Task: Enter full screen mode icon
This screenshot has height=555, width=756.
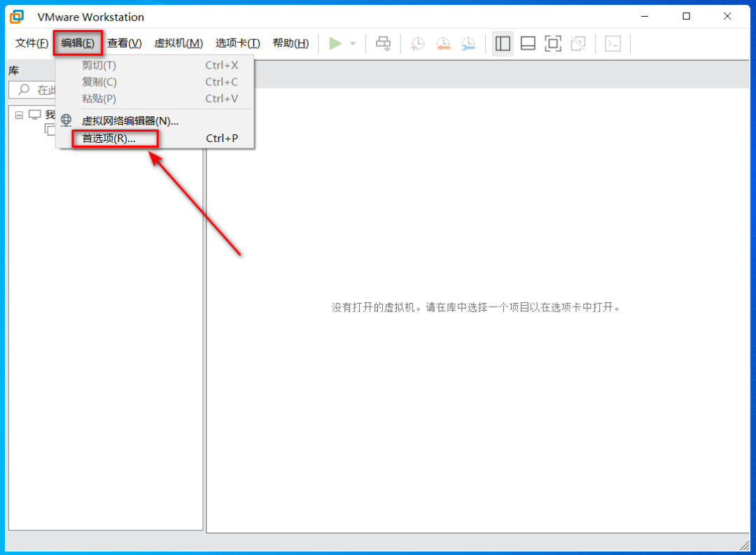Action: (553, 44)
